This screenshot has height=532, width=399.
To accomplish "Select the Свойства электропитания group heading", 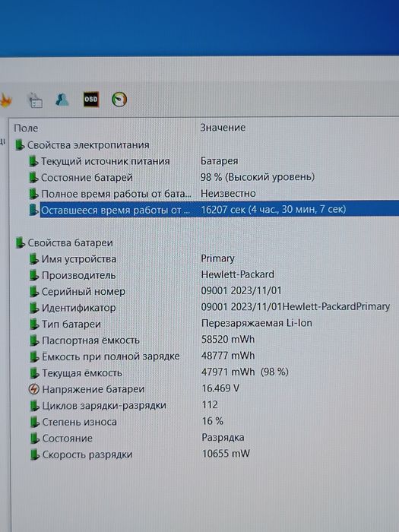I will [88, 145].
